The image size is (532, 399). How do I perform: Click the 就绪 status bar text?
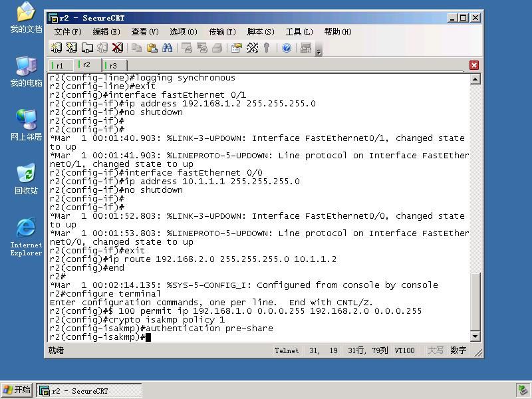tap(56, 350)
